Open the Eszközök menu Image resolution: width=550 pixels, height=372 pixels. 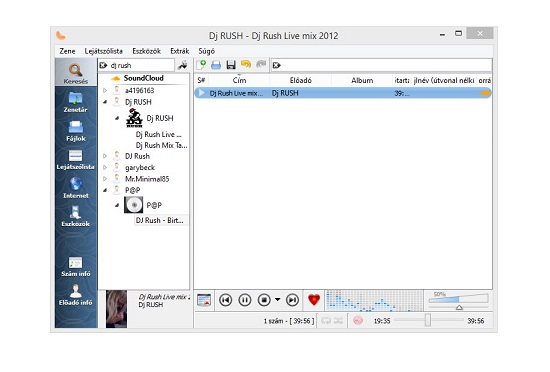[x=146, y=51]
